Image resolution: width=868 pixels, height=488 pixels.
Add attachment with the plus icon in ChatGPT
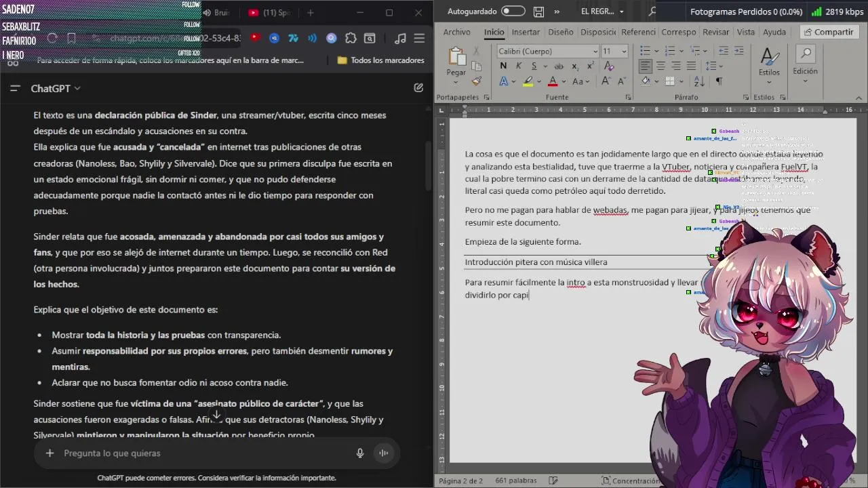pos(50,453)
